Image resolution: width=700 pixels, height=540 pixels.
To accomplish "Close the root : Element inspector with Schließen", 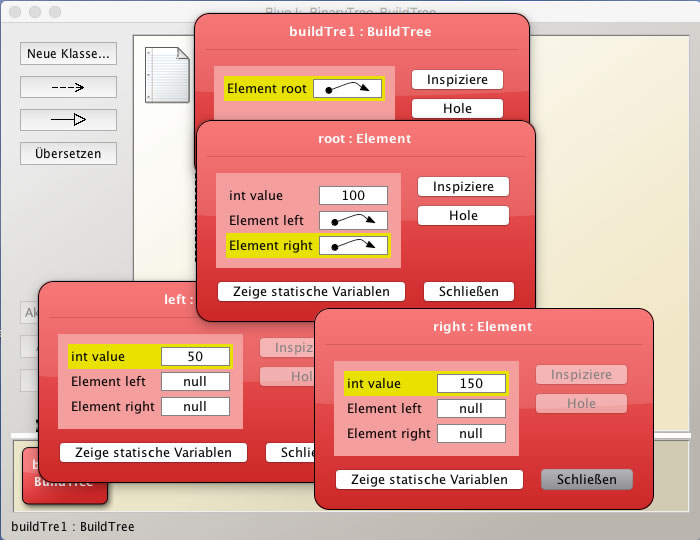I will click(x=468, y=292).
